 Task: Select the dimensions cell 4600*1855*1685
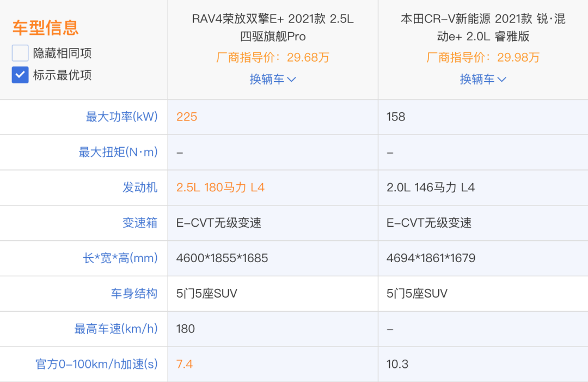point(222,258)
